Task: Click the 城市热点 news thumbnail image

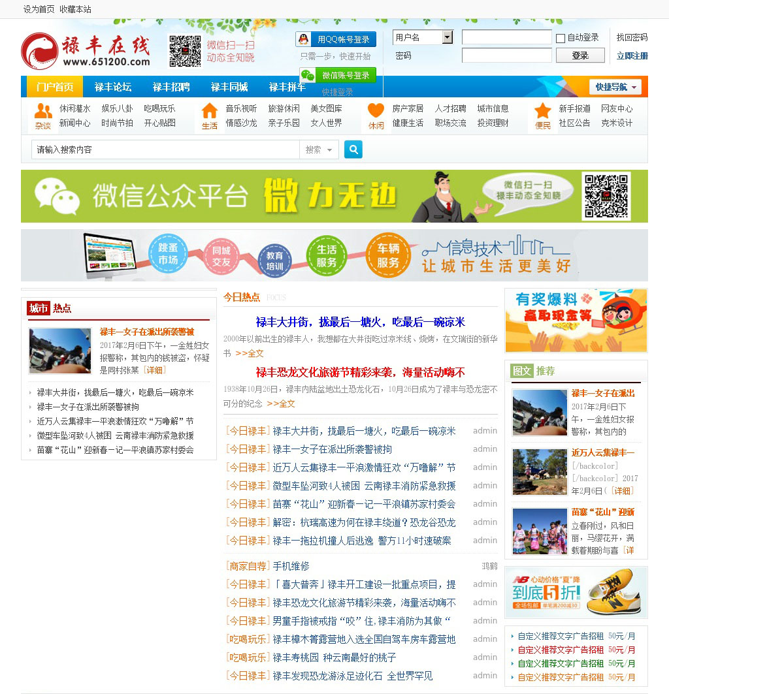Action: click(60, 351)
